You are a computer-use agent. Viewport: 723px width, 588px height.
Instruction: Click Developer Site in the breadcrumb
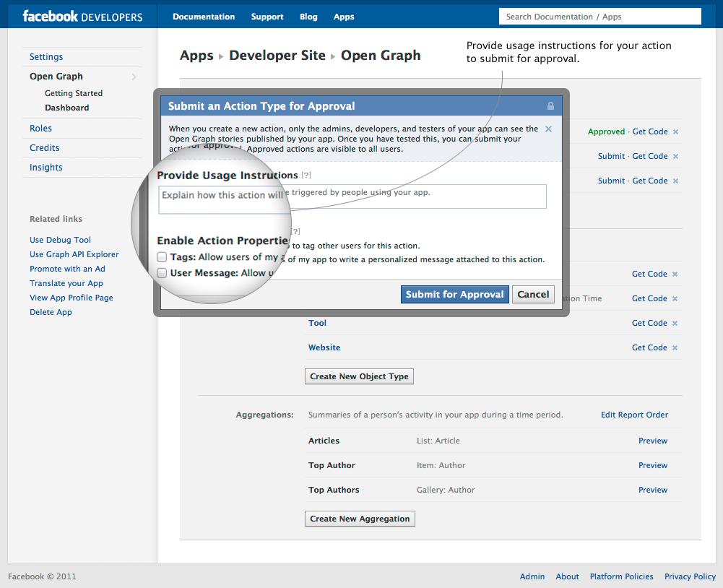[277, 56]
